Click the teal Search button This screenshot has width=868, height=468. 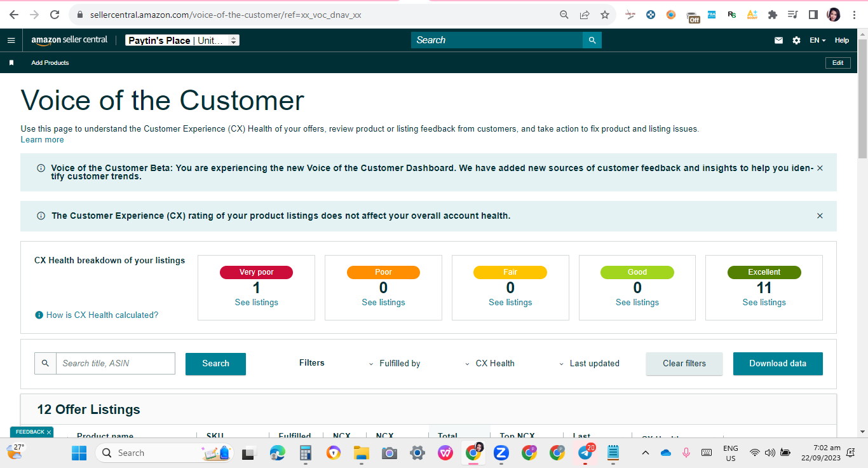(215, 364)
